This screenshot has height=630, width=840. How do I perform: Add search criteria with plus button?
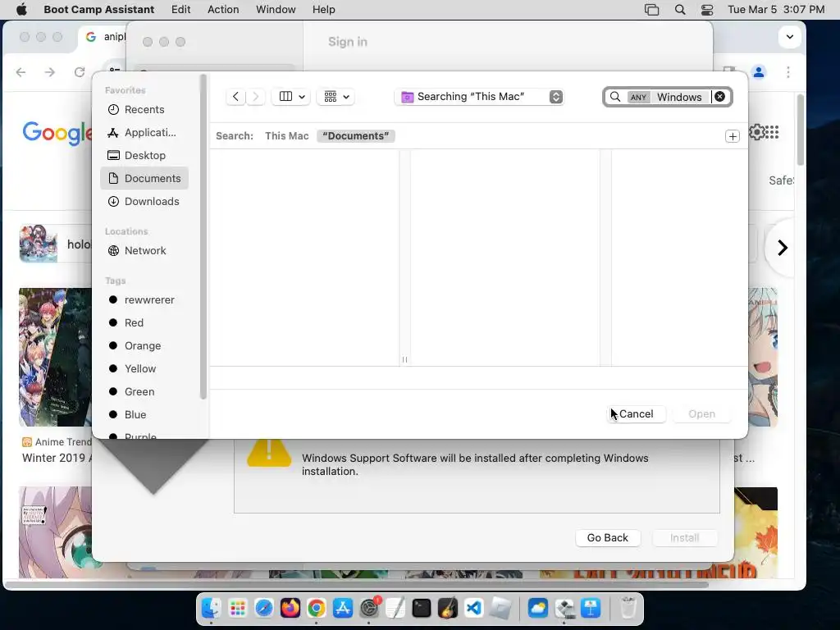click(x=733, y=136)
